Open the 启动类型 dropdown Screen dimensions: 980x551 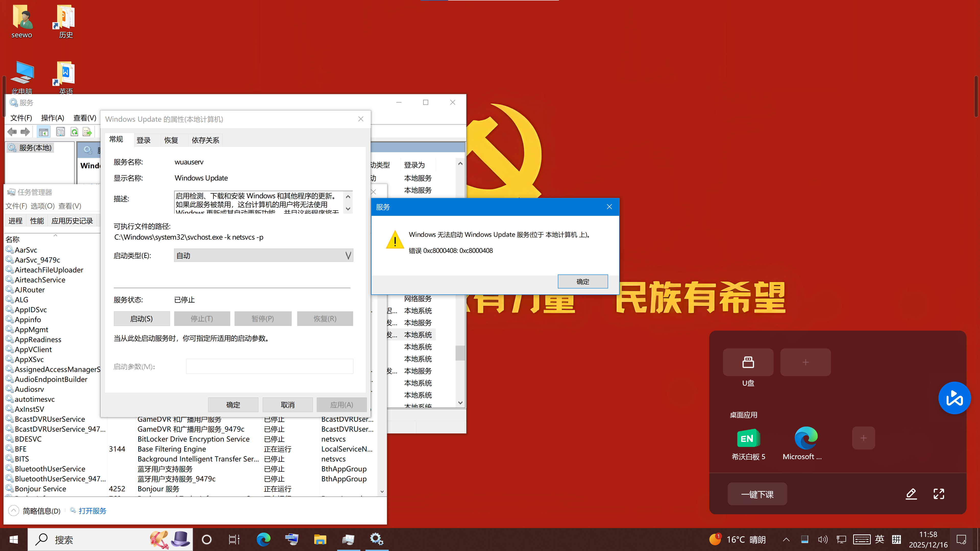click(x=263, y=256)
